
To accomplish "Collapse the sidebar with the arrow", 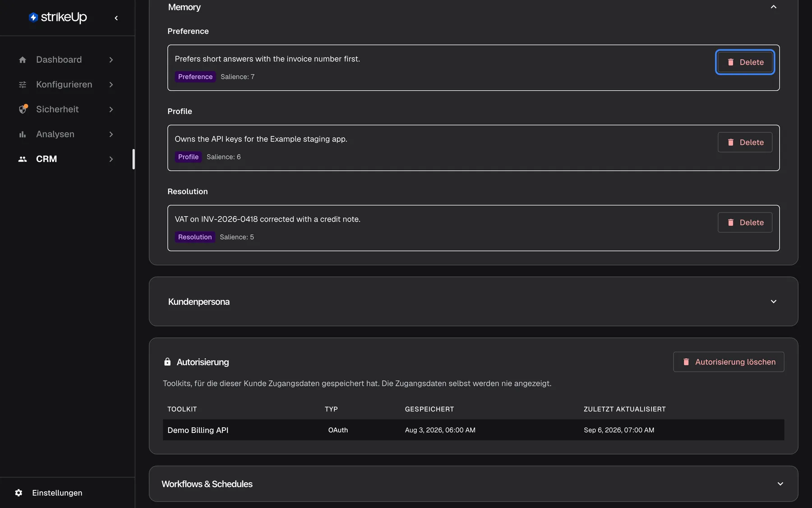I will pos(116,18).
